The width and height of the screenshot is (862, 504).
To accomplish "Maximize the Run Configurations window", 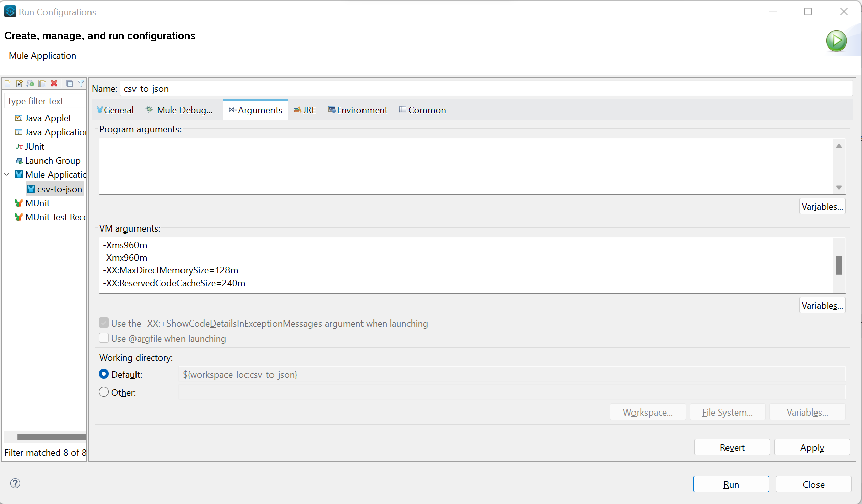I will click(808, 12).
